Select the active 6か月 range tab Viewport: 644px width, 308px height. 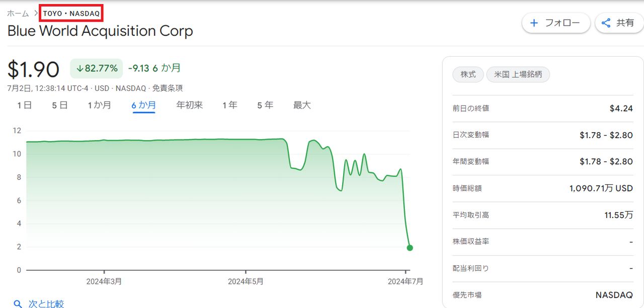(143, 105)
